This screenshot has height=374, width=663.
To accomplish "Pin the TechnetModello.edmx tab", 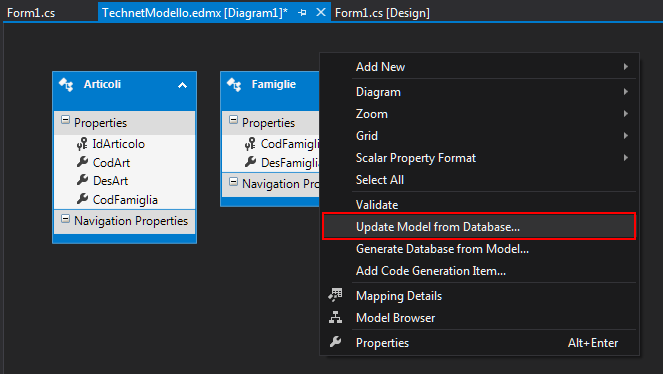I will (302, 13).
